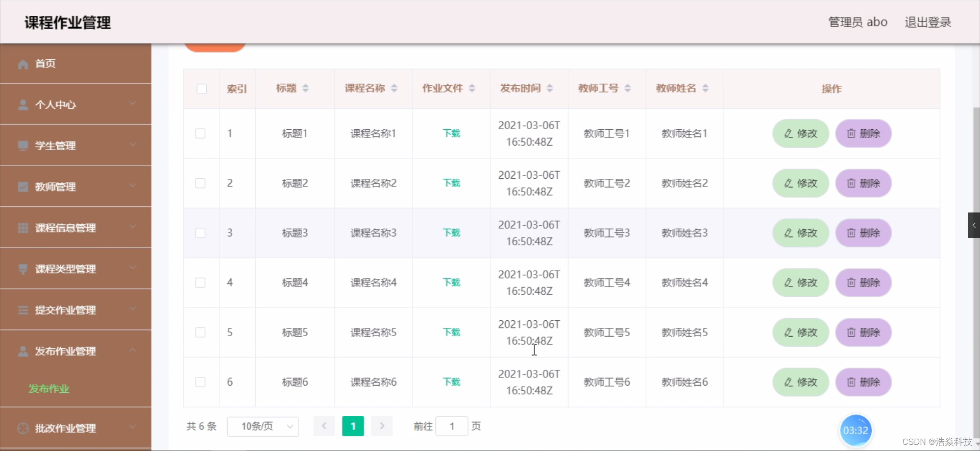Click the icon beside 课程类型管理
This screenshot has height=451, width=980.
pos(23,269)
